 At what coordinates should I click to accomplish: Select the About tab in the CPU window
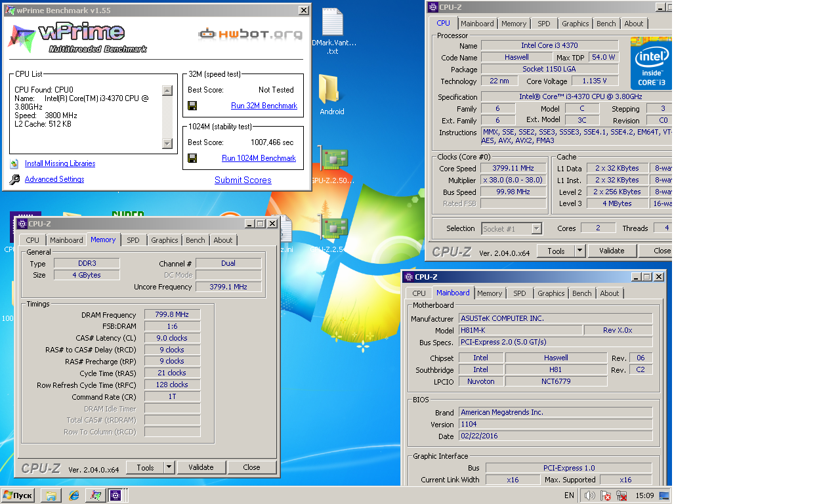pos(634,24)
